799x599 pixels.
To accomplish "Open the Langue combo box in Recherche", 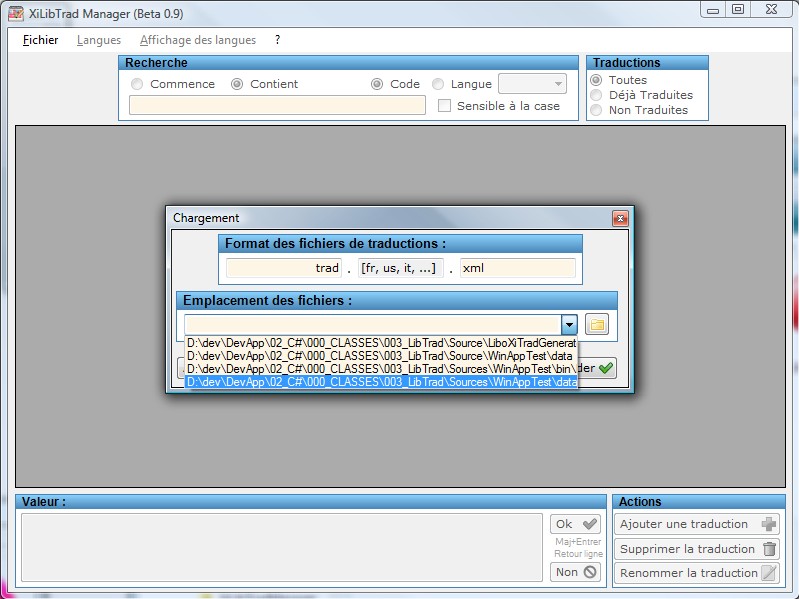I will tap(532, 84).
